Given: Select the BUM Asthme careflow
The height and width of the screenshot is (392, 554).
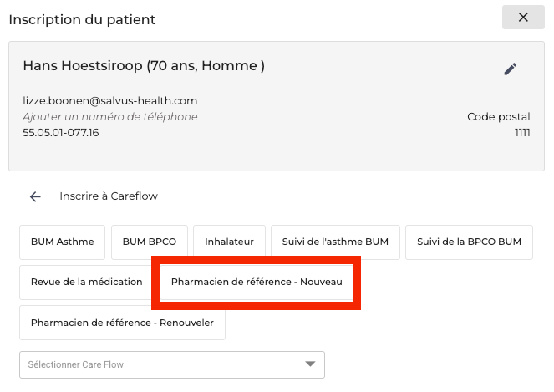Looking at the screenshot, I should pyautogui.click(x=63, y=242).
